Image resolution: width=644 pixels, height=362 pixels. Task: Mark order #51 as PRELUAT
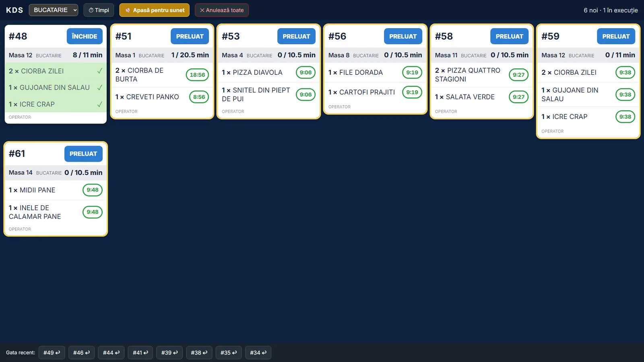click(x=190, y=36)
